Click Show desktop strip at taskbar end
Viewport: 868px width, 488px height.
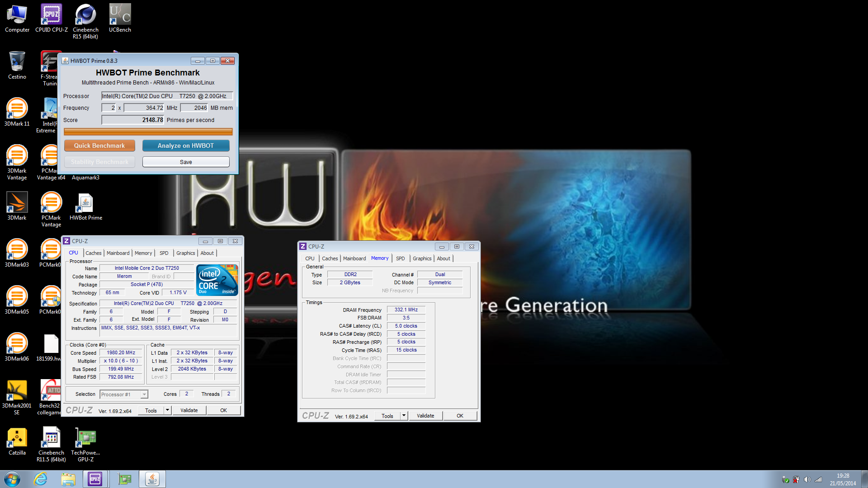[864, 479]
